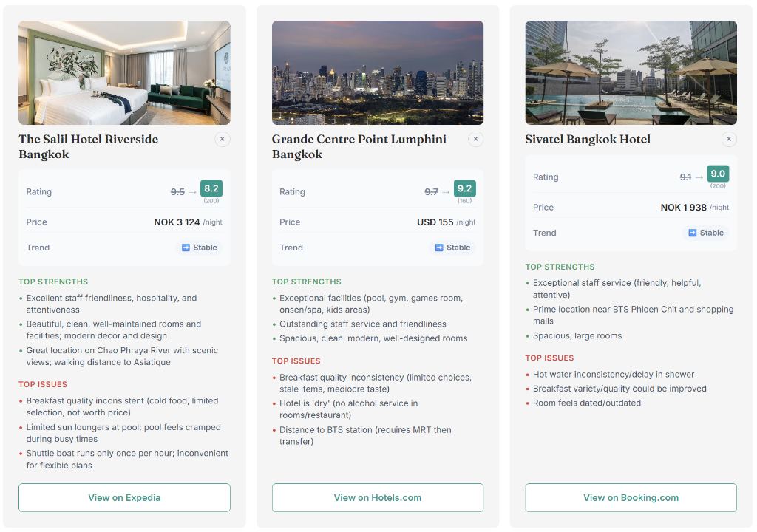
Task: Remove Sivatel Bangkok Hotel using its close icon
Action: pos(729,139)
